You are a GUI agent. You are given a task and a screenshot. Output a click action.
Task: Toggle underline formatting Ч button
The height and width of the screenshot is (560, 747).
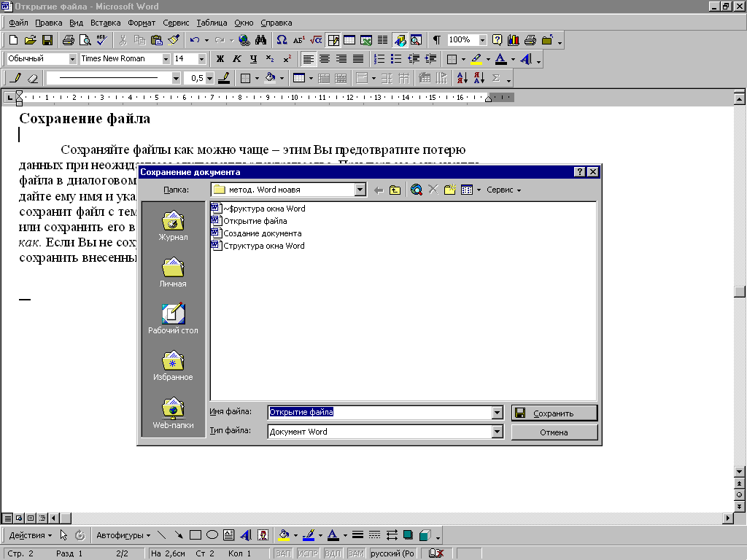tap(253, 58)
